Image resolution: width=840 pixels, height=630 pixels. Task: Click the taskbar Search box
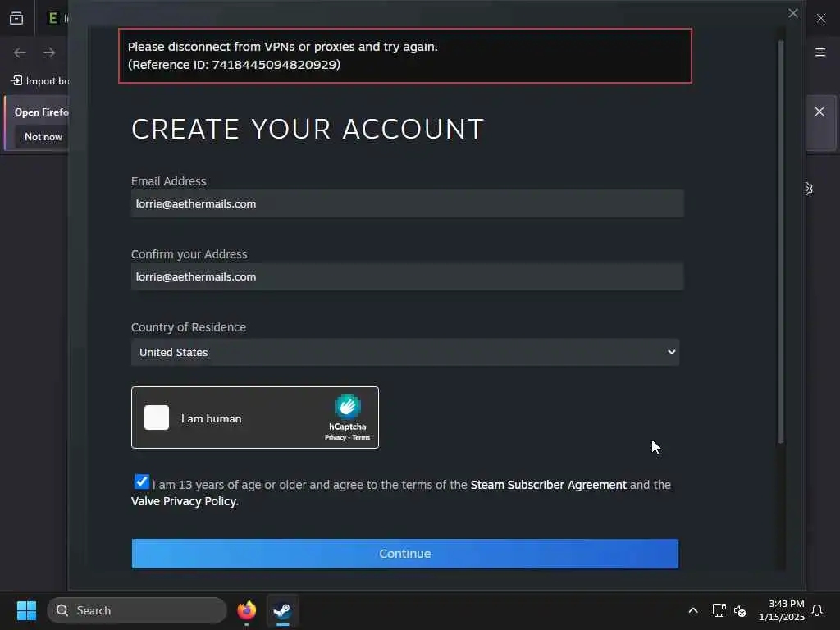(137, 610)
